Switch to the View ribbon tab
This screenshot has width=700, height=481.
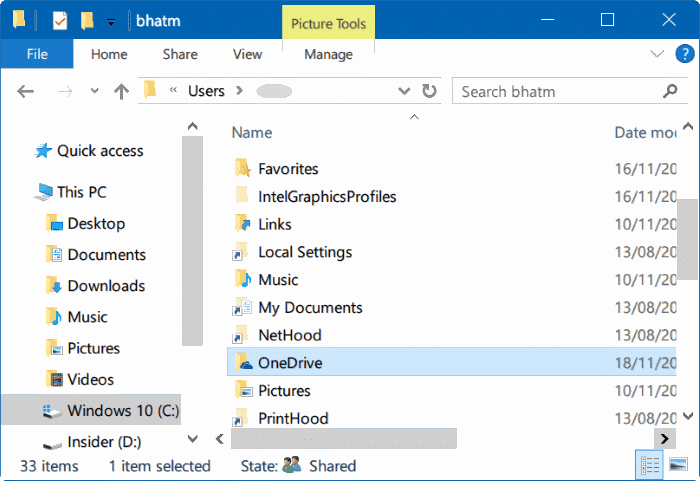pyautogui.click(x=247, y=54)
